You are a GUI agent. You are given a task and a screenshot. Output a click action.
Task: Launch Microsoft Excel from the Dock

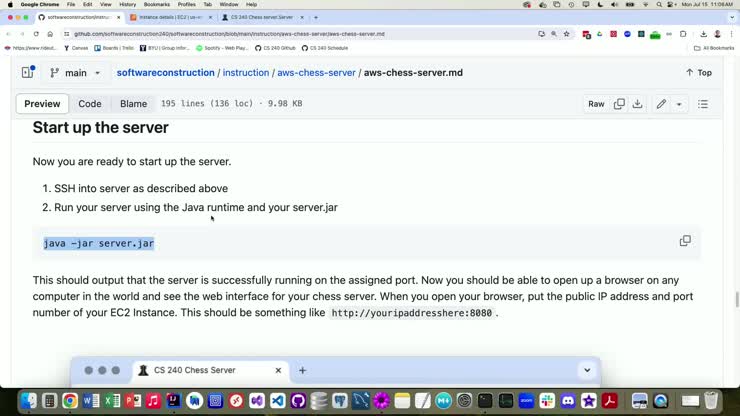[x=112, y=401]
